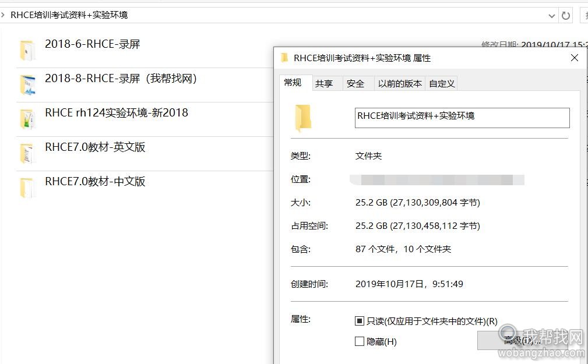Edit the folder name field in properties
Viewport: 588px width, 364px height.
[x=462, y=118]
